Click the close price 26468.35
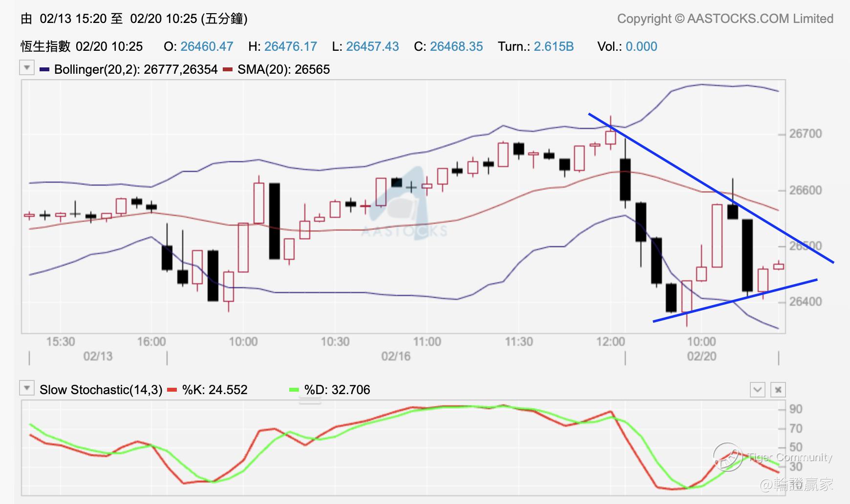Image resolution: width=850 pixels, height=504 pixels. [456, 46]
